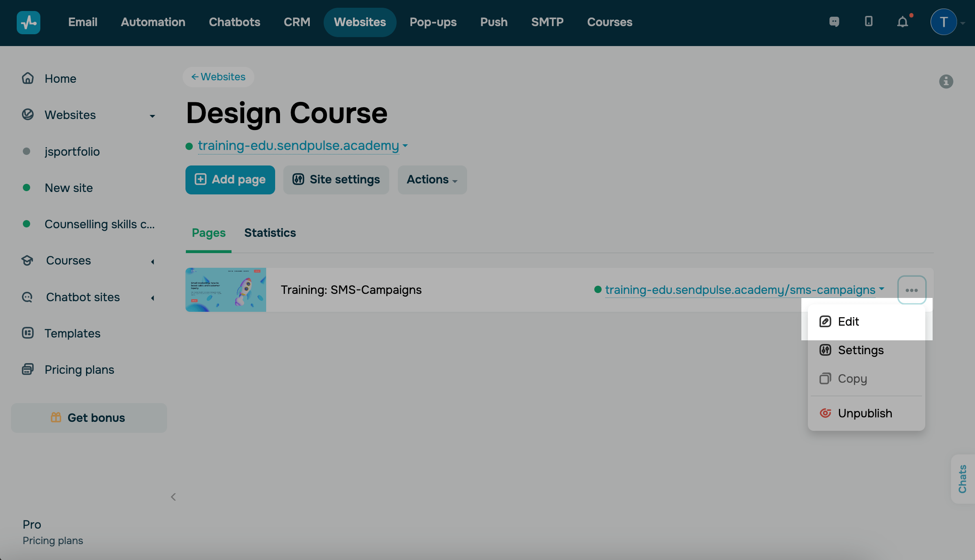Viewport: 975px width, 560px height.
Task: Expand the Courses sidebar section
Action: click(x=152, y=261)
